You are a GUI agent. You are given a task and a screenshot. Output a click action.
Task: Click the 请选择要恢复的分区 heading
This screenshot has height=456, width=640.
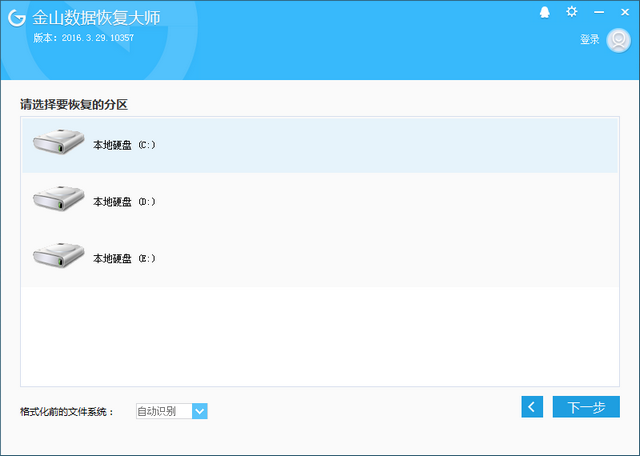click(x=74, y=105)
